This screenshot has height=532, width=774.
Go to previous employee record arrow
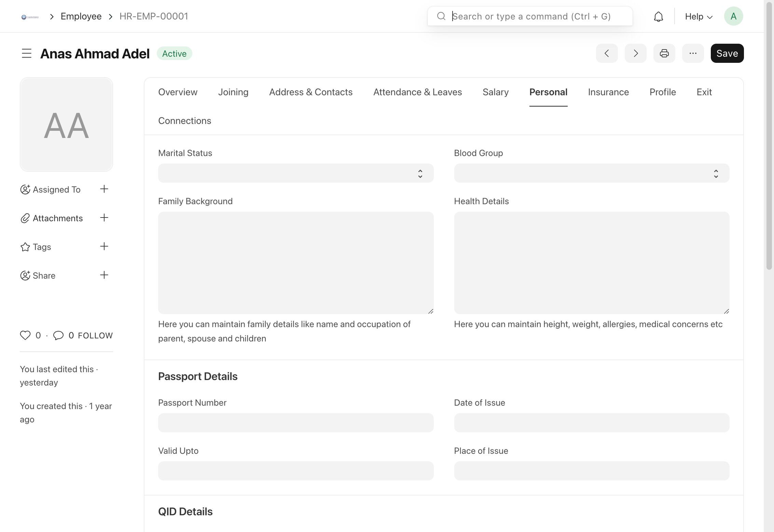click(607, 53)
